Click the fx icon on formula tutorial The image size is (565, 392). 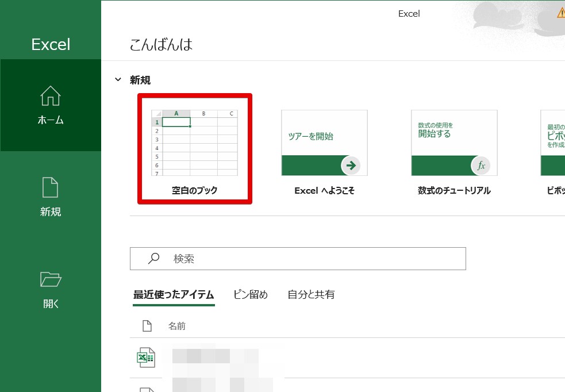click(481, 166)
